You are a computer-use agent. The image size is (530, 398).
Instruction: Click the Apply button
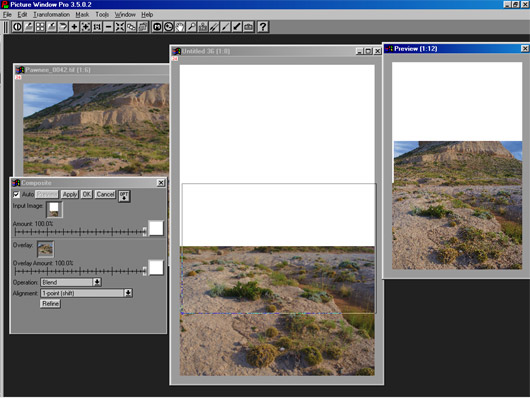(70, 194)
